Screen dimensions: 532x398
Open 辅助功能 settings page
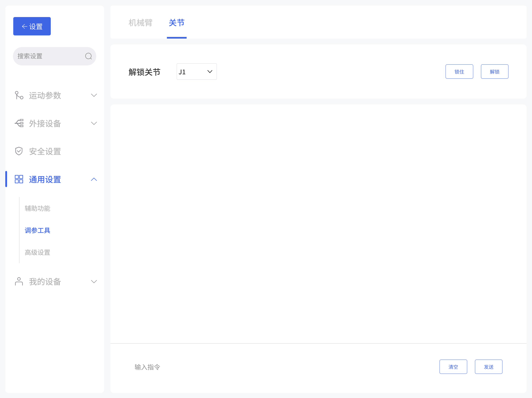point(37,208)
